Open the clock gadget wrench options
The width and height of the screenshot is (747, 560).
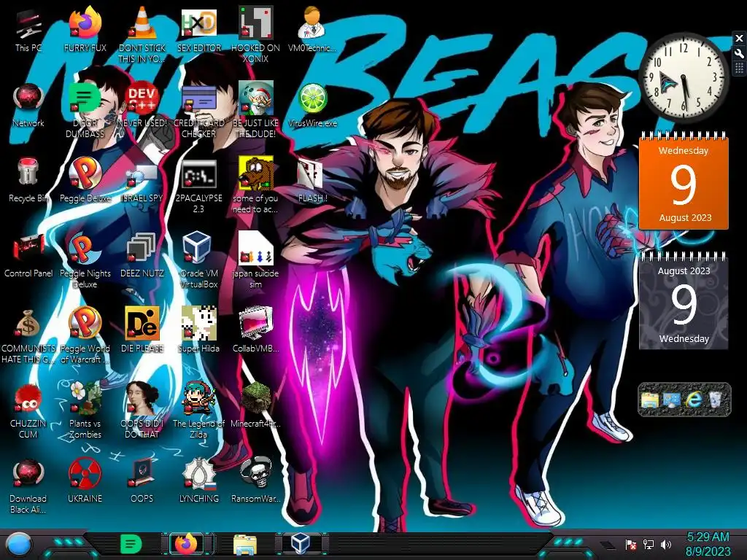pos(739,53)
